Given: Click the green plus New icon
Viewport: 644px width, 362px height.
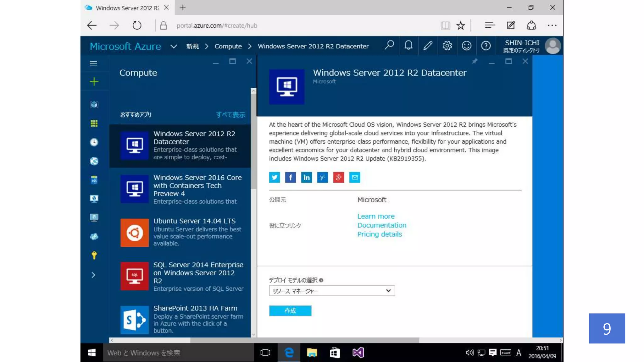Looking at the screenshot, I should point(94,82).
